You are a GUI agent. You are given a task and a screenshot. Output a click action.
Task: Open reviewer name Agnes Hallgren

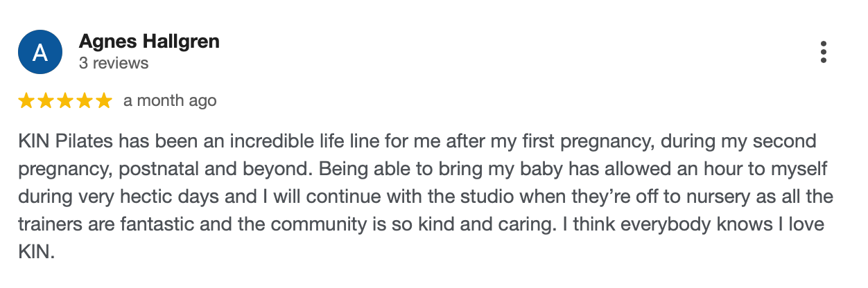[x=149, y=42]
